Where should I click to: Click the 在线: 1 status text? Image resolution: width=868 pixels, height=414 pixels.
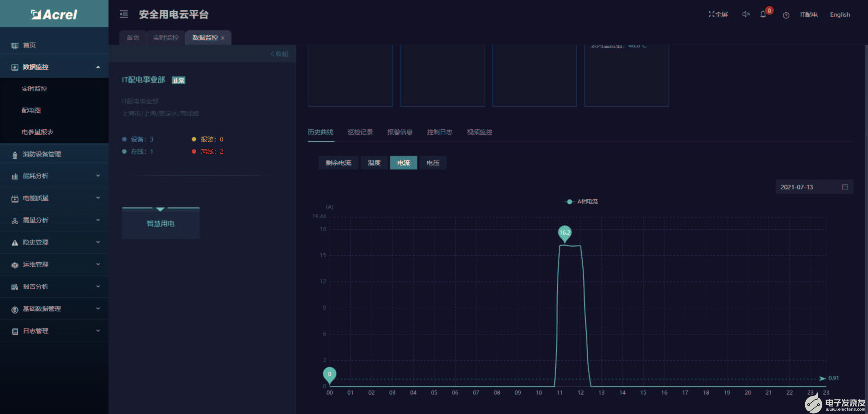(142, 151)
